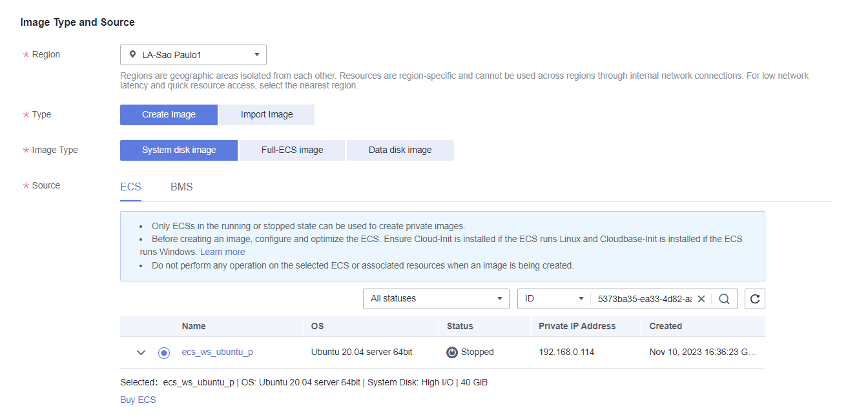Open the Learn more link

point(222,252)
